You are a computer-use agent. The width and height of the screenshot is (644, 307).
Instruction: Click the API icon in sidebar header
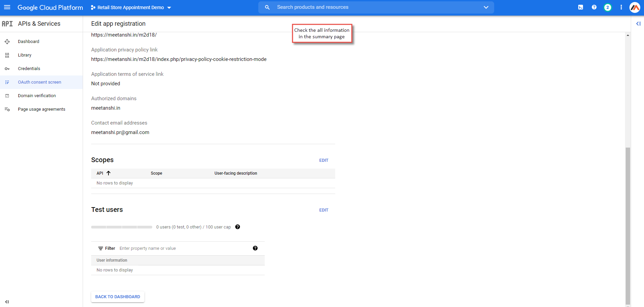pos(7,24)
